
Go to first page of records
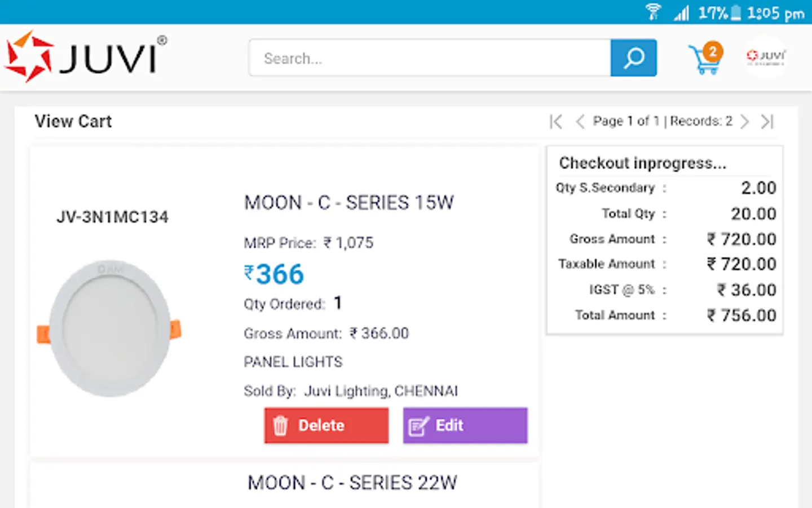[x=556, y=121]
